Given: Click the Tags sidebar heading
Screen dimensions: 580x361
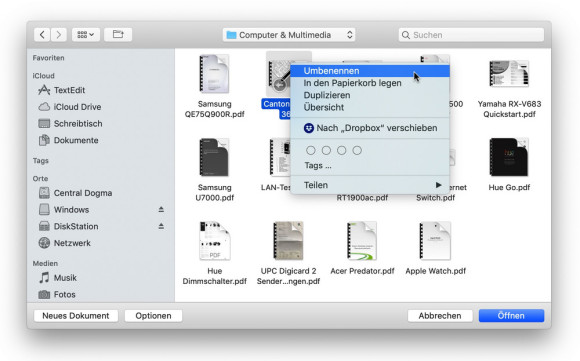Looking at the screenshot, I should click(x=40, y=161).
